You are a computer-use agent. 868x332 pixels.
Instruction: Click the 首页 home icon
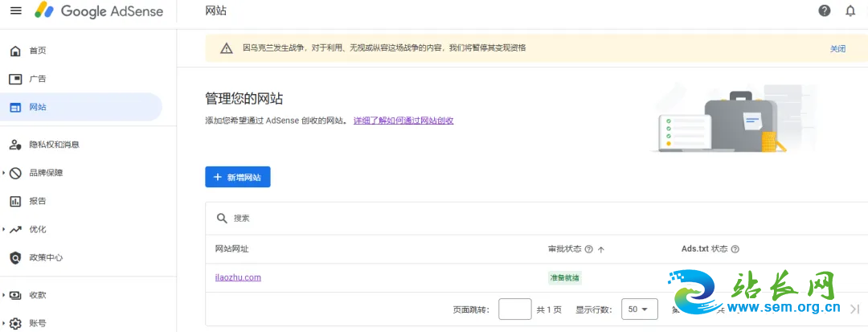(x=15, y=51)
